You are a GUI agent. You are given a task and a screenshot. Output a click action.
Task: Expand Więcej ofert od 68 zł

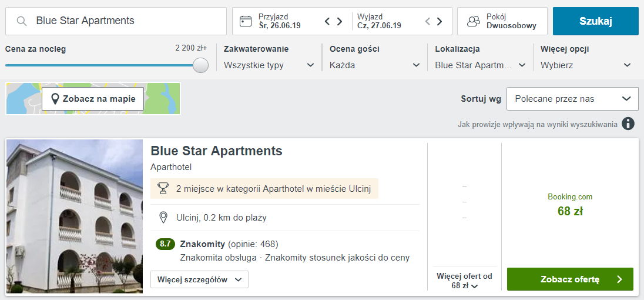tap(464, 281)
